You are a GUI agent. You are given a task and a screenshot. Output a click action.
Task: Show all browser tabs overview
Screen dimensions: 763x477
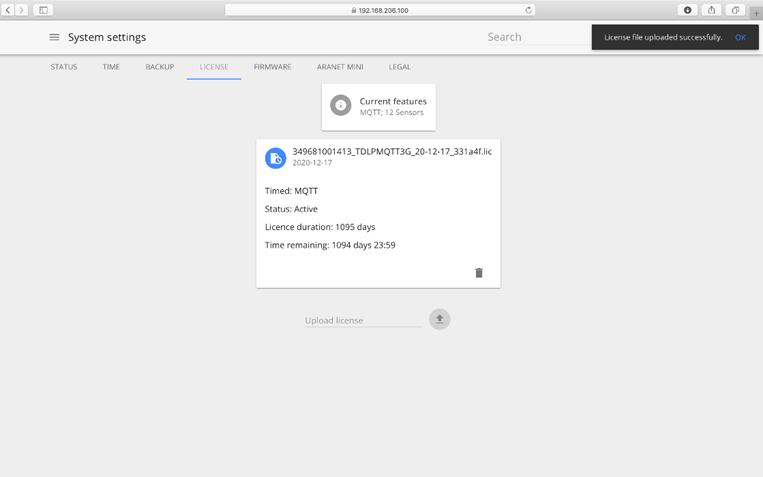point(735,10)
